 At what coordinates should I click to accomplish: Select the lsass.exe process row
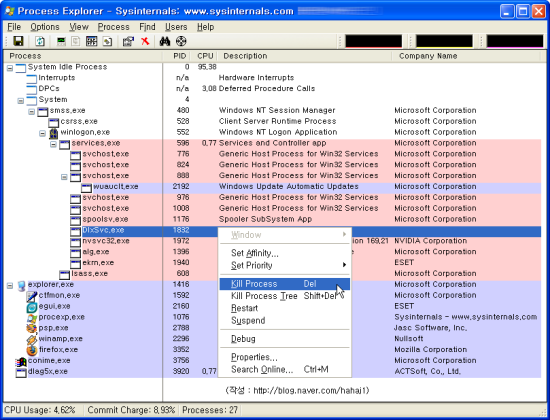point(272,274)
